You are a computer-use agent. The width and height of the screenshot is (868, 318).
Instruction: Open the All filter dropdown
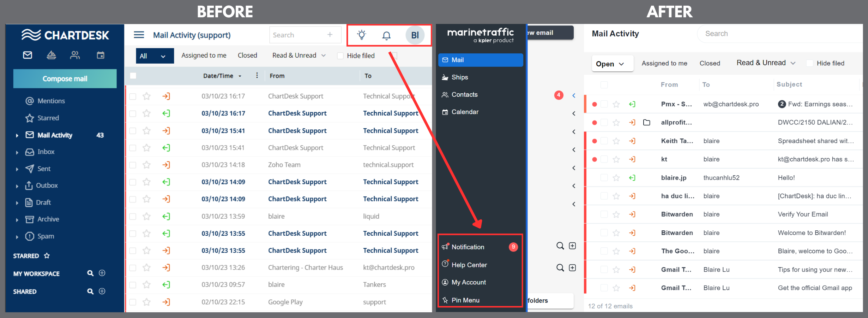pyautogui.click(x=155, y=56)
